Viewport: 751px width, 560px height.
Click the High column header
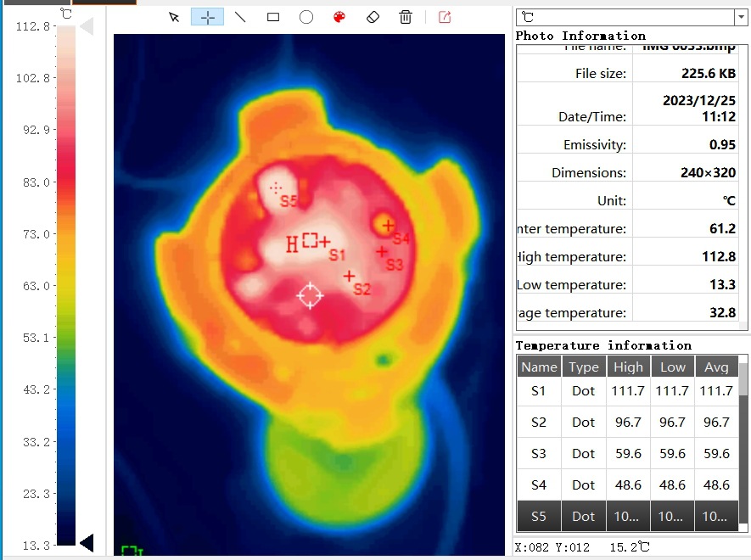(x=628, y=367)
